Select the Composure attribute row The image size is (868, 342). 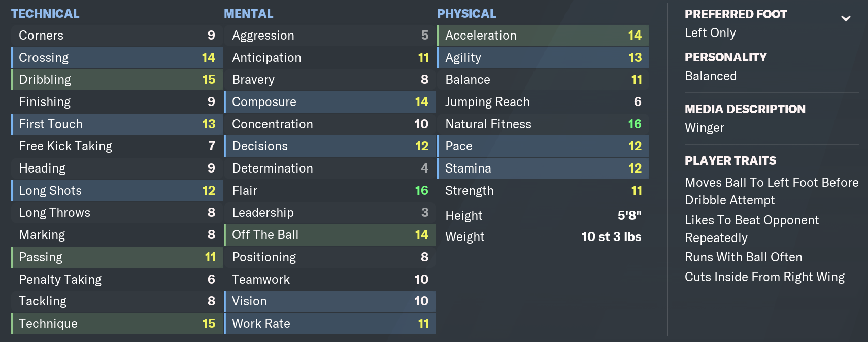click(330, 102)
